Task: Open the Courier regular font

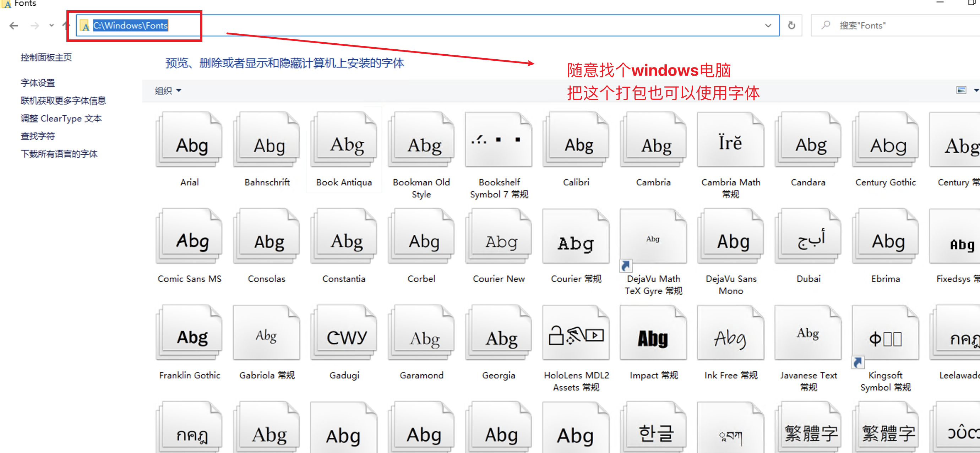Action: coord(576,246)
